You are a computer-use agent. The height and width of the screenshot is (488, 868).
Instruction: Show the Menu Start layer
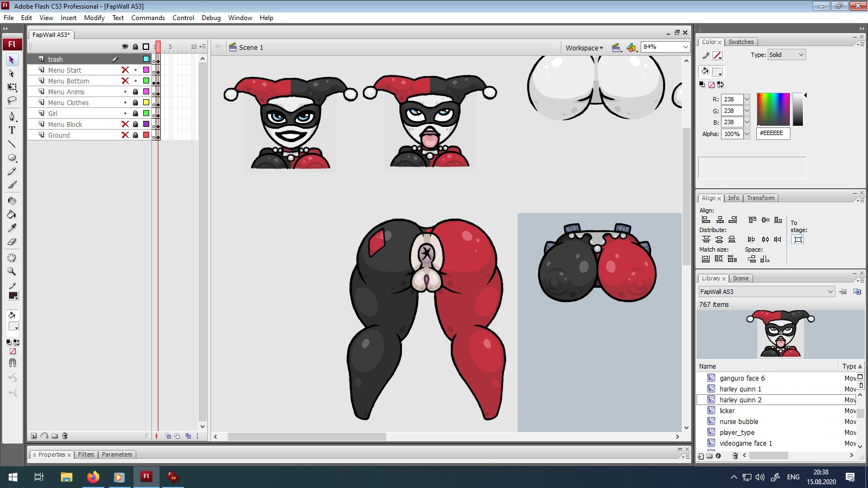(125, 70)
